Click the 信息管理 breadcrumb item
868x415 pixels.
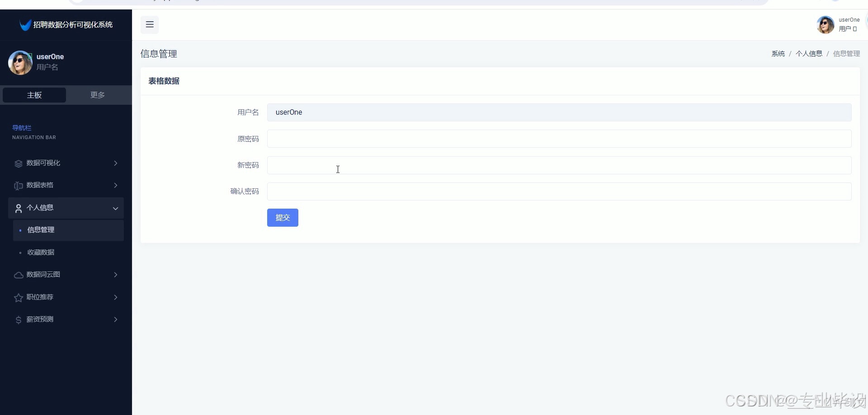pos(846,54)
